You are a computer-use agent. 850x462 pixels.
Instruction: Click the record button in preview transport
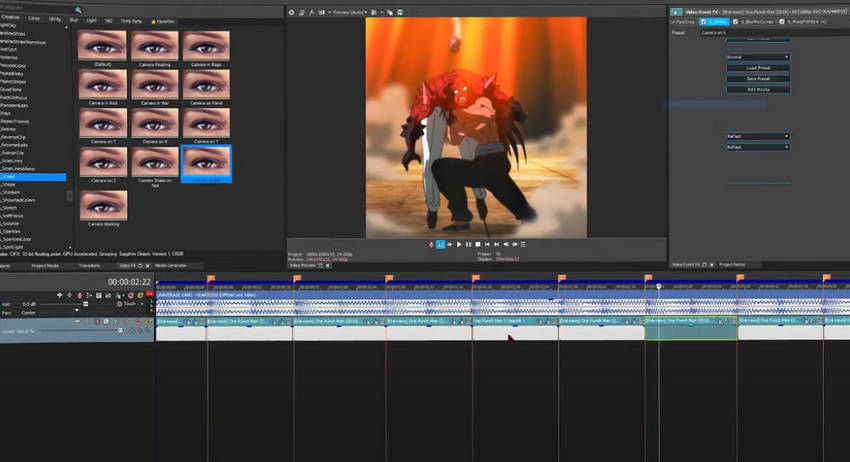pos(432,245)
